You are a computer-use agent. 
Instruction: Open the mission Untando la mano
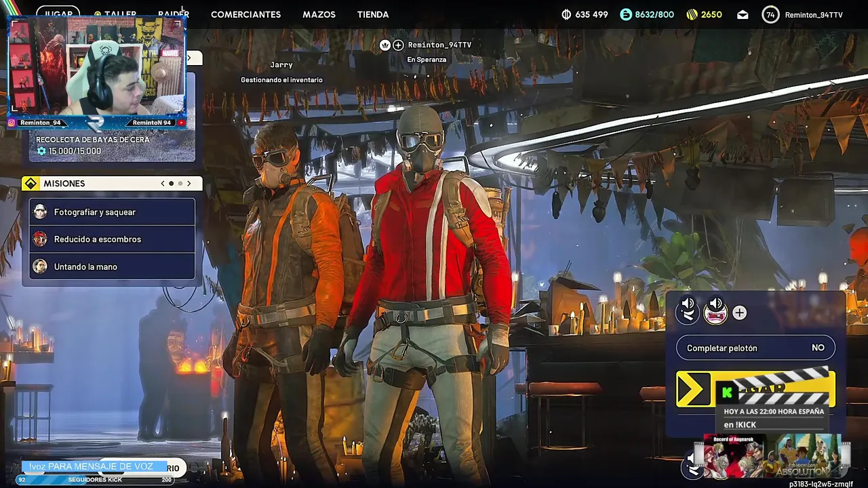[113, 266]
